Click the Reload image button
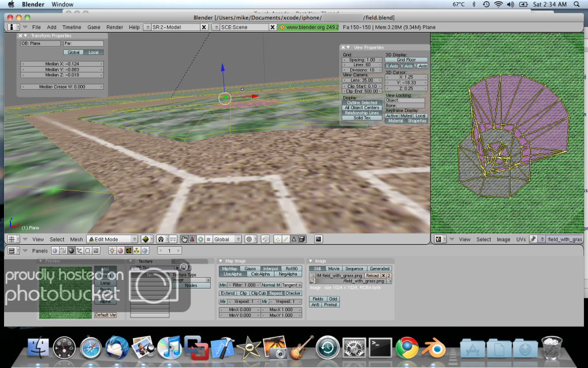This screenshot has width=588, height=368. (372, 275)
